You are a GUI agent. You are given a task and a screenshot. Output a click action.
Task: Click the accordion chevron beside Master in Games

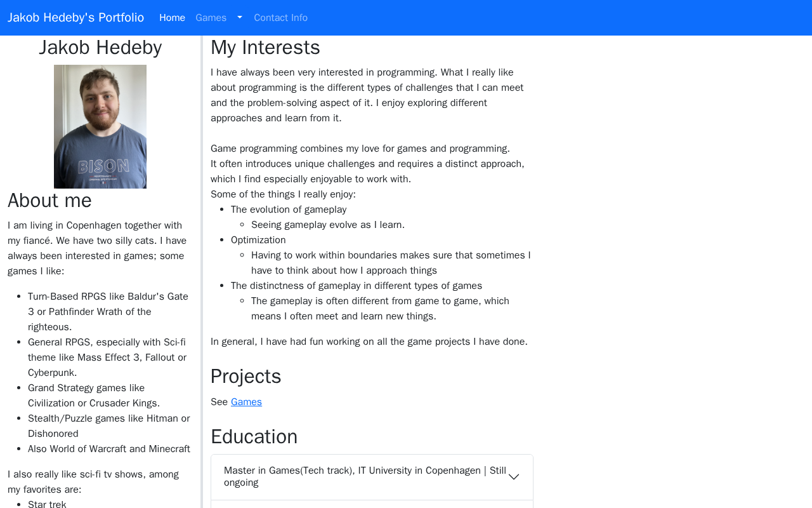pos(514,477)
